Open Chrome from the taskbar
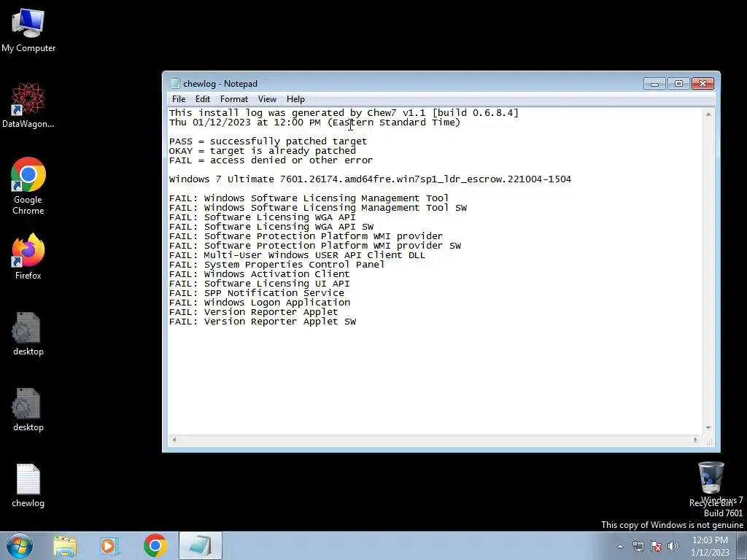This screenshot has width=747, height=560. pos(155,545)
